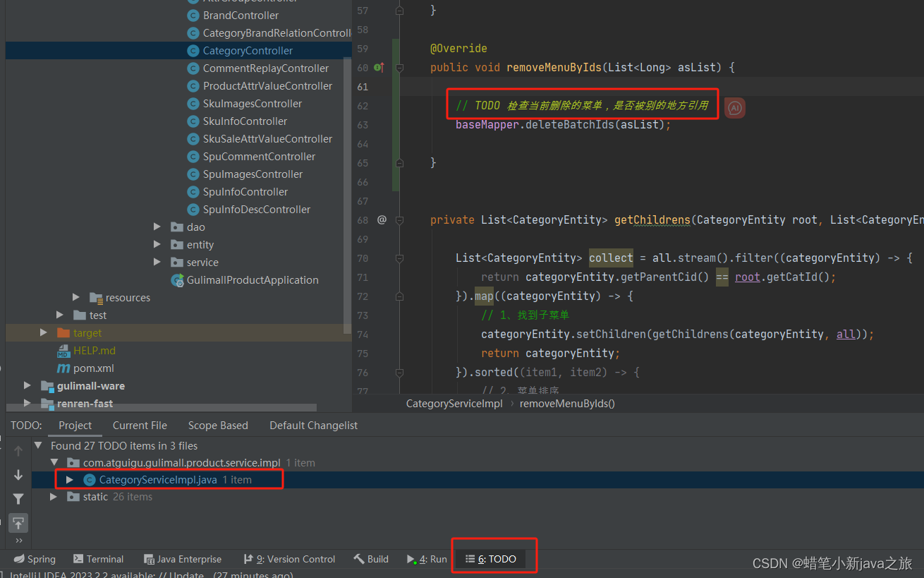Fold the map lambda at line 72
Viewport: 924px width, 578px height.
click(x=399, y=296)
